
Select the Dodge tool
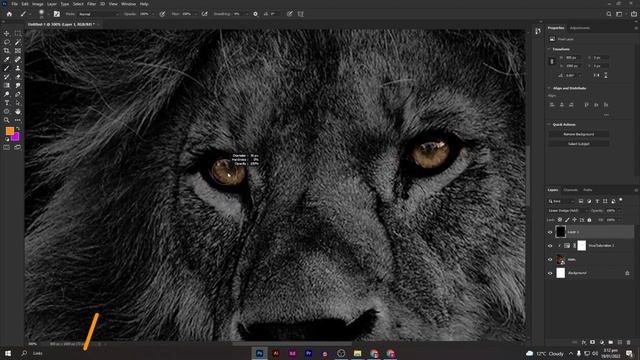(7, 94)
